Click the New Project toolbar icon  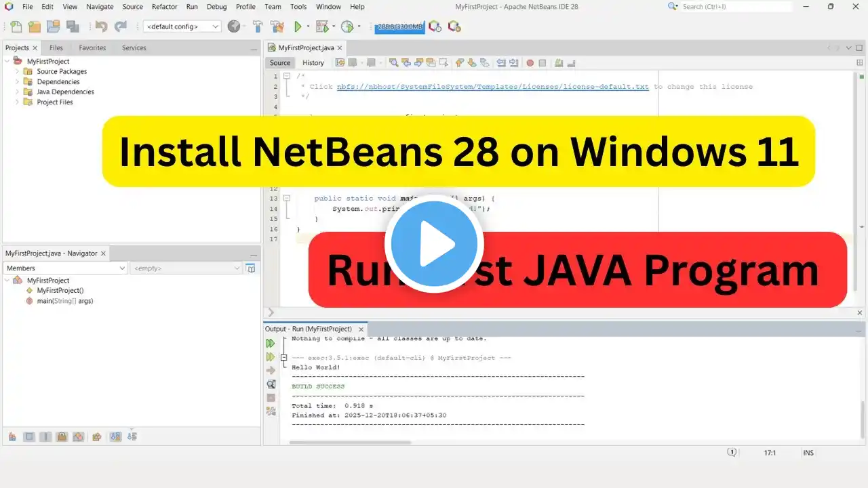(34, 26)
